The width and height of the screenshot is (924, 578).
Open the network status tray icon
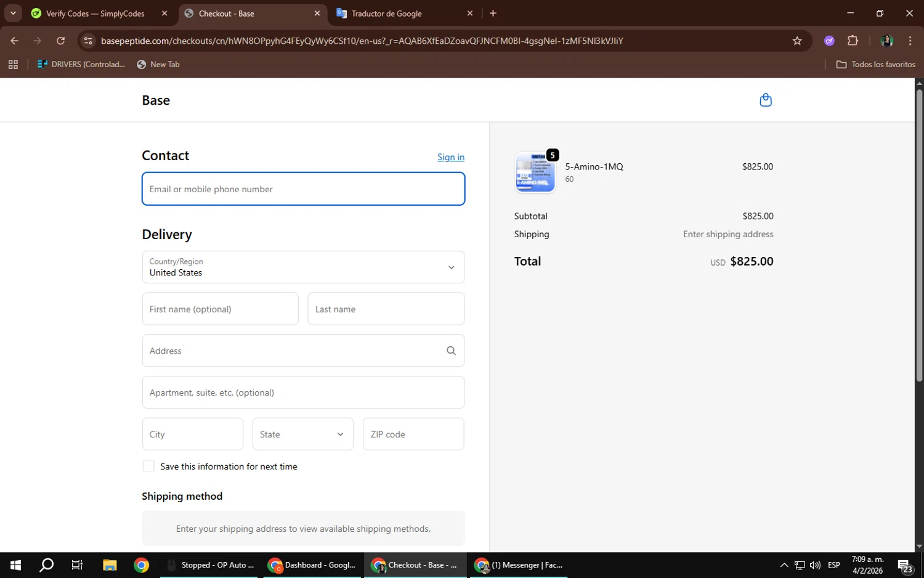point(800,565)
